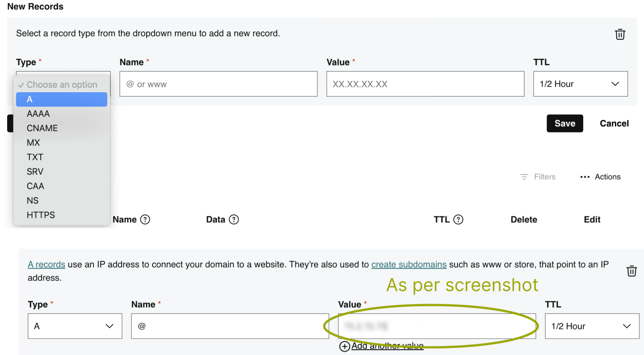Click the plus icon to add another value
The width and height of the screenshot is (644, 355).
click(344, 346)
